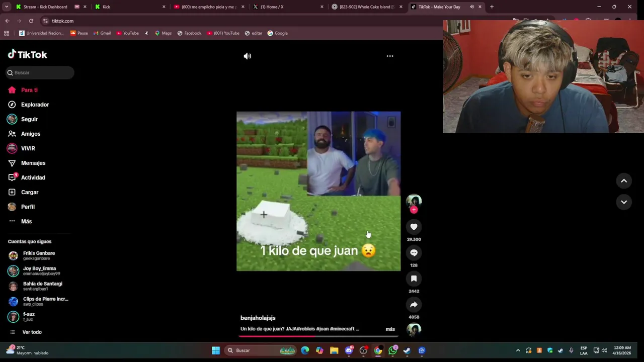Pause the playing TikTok video
The height and width of the screenshot is (362, 644).
(318, 191)
